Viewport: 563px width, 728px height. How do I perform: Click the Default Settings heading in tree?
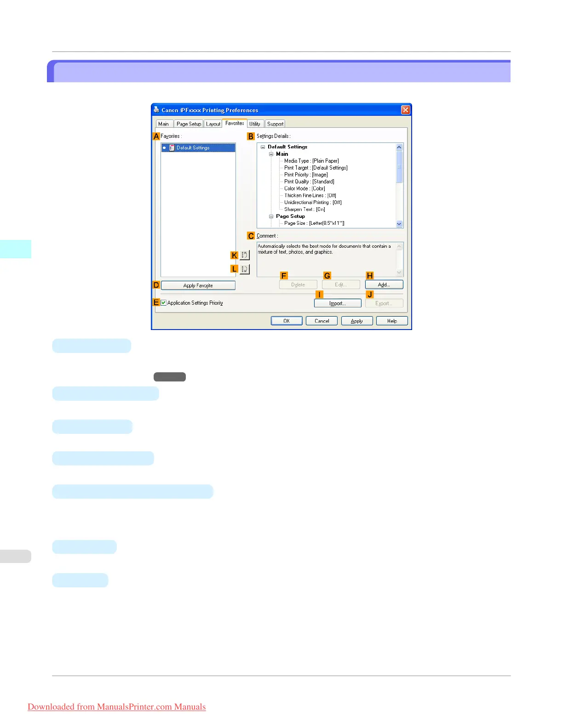287,147
